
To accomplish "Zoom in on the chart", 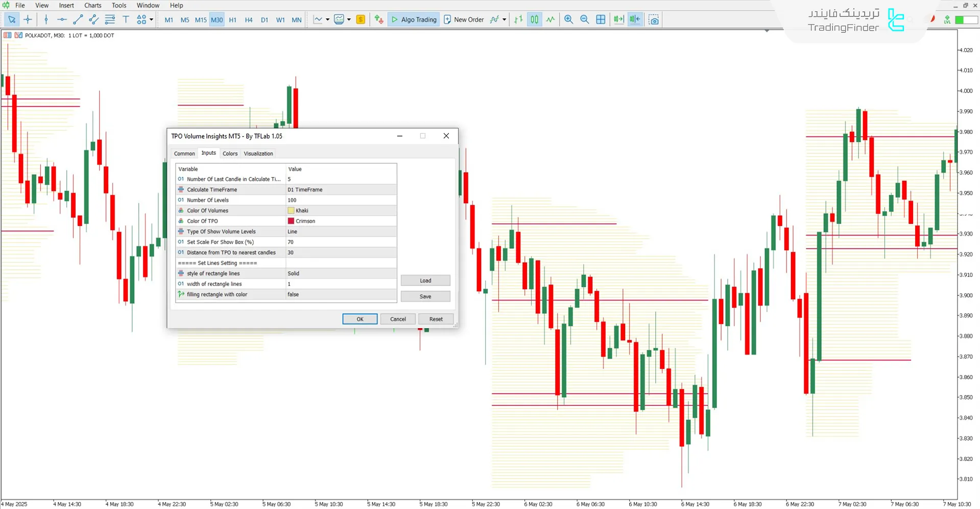I will [x=568, y=19].
